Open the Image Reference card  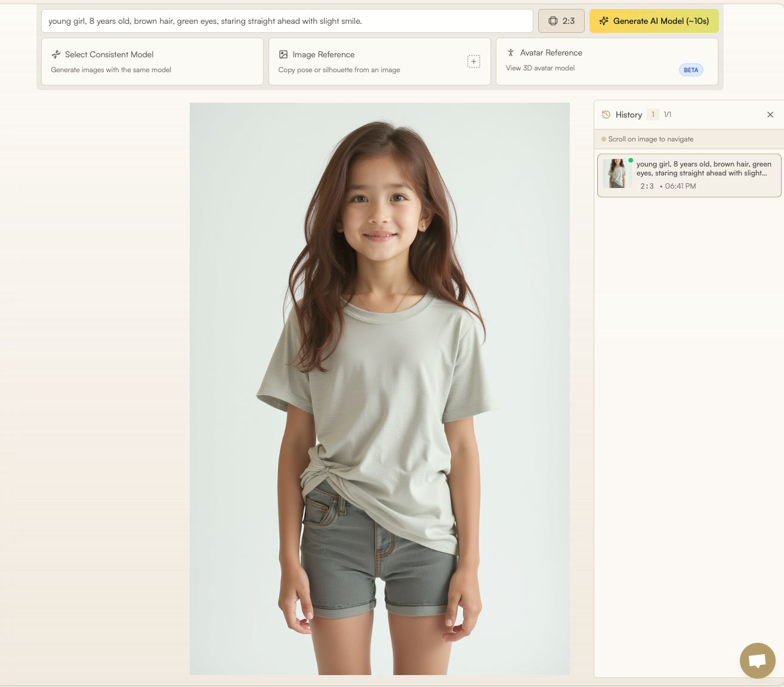(379, 61)
